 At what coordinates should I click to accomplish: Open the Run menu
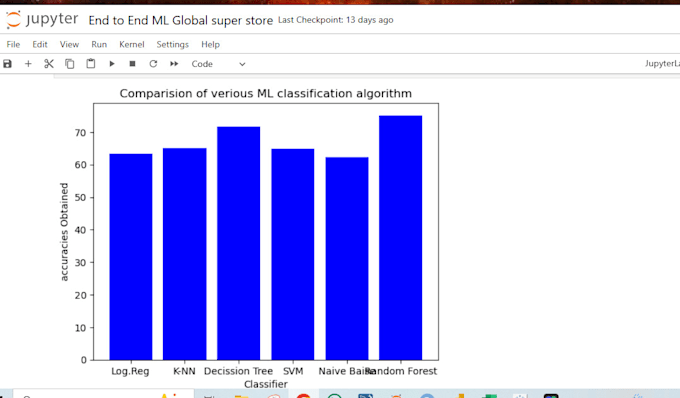point(99,44)
